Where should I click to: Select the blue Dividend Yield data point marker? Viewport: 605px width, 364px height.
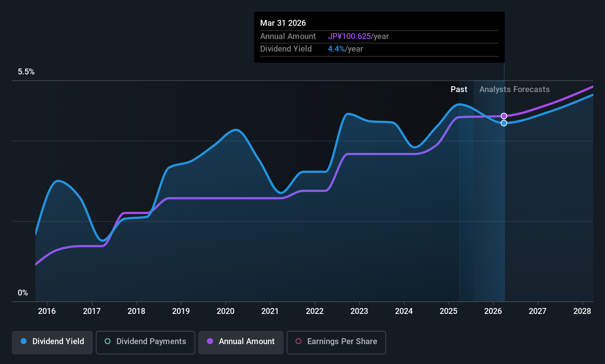point(504,123)
